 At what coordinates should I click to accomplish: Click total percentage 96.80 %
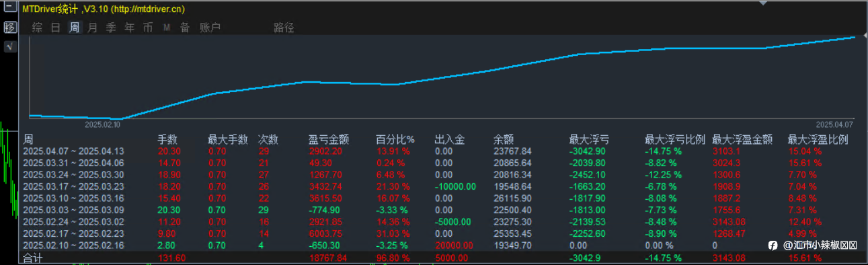point(393,258)
